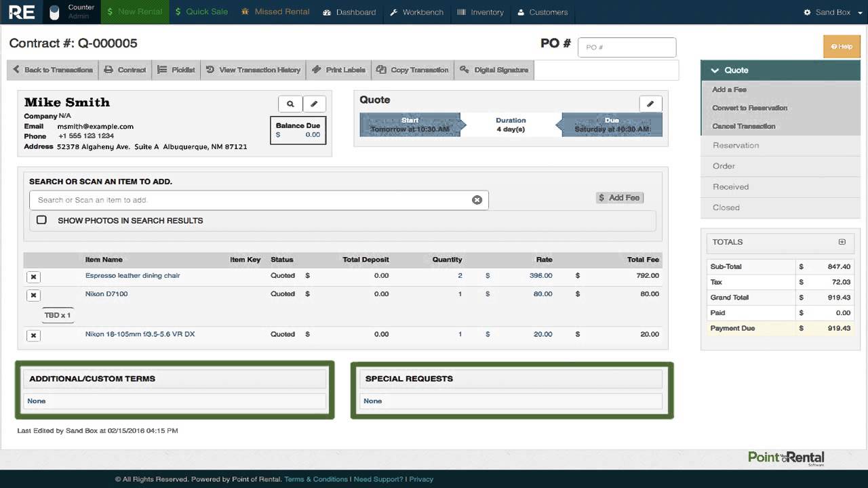The width and height of the screenshot is (868, 488).
Task: Open the Terms & Conditions link
Action: (x=316, y=479)
